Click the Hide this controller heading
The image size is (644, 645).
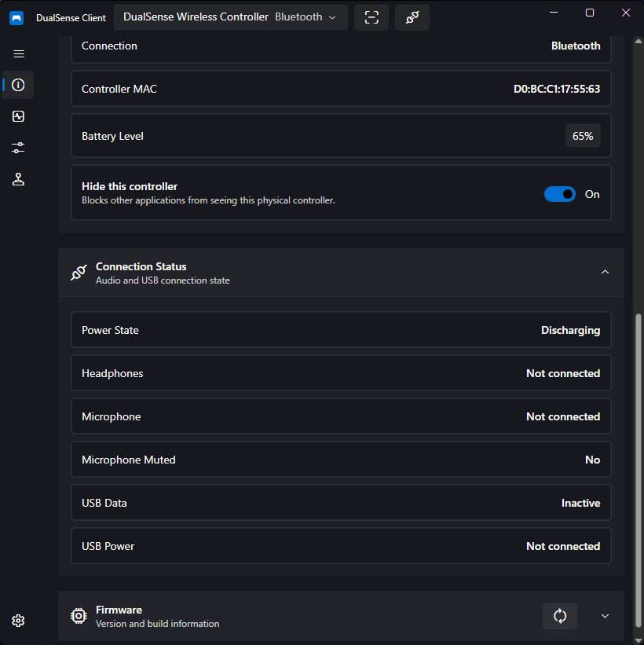tap(130, 186)
